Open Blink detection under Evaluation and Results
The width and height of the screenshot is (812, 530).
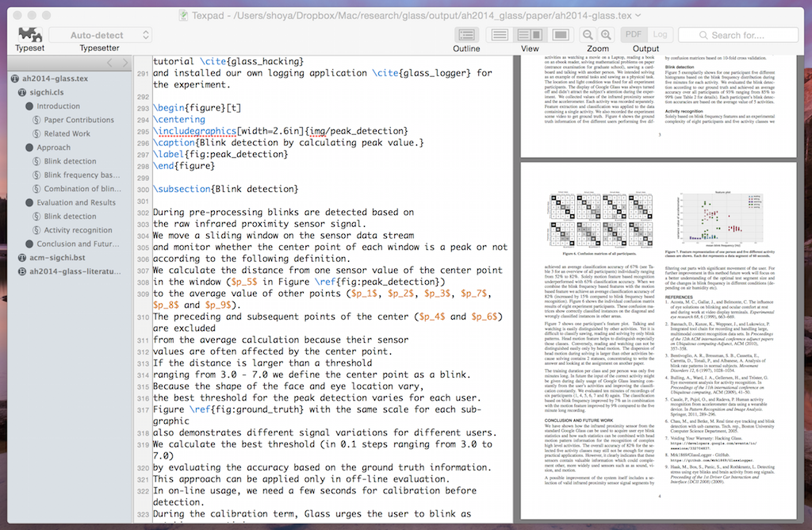click(x=70, y=216)
